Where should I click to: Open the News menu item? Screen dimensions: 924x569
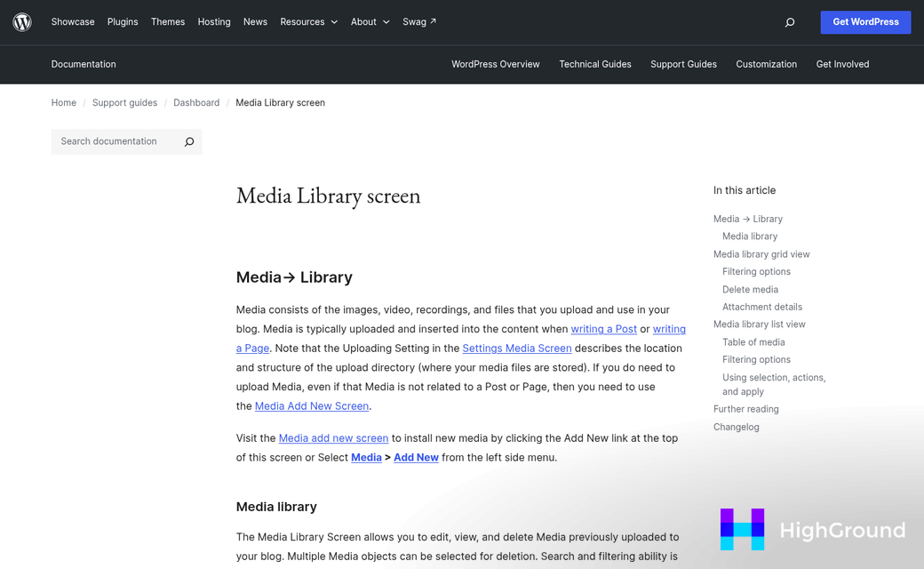pos(255,22)
